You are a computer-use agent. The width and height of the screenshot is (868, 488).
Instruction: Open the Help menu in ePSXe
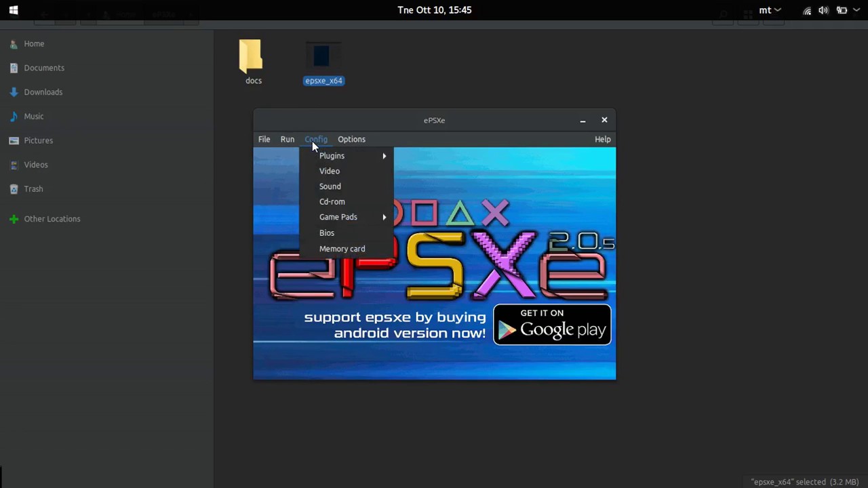pos(602,139)
